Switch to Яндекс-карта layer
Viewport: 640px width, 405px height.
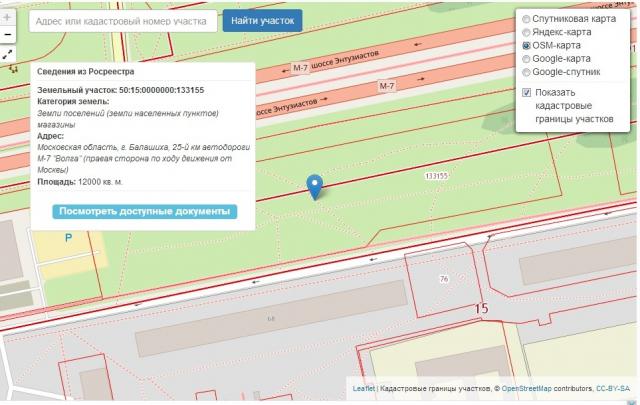[527, 32]
